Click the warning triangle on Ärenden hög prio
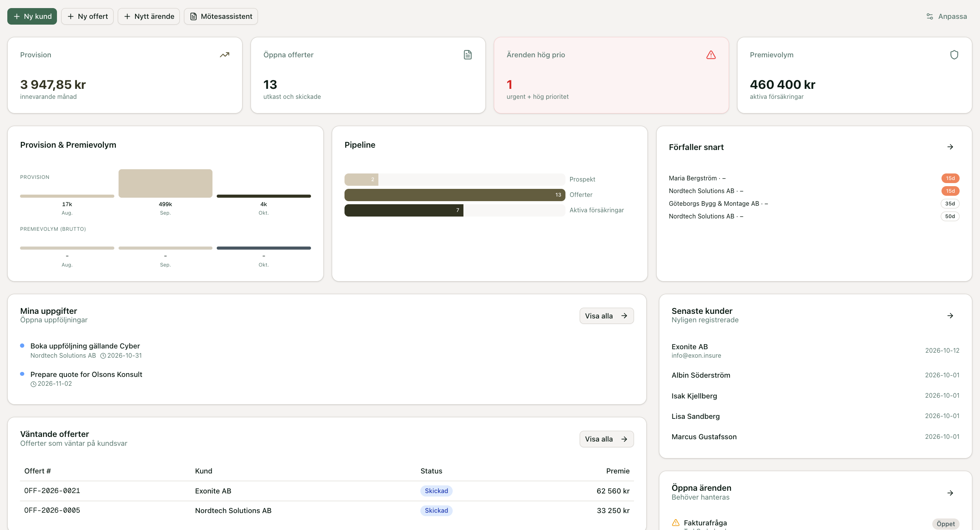Screen dimensions: 980x530 point(711,55)
